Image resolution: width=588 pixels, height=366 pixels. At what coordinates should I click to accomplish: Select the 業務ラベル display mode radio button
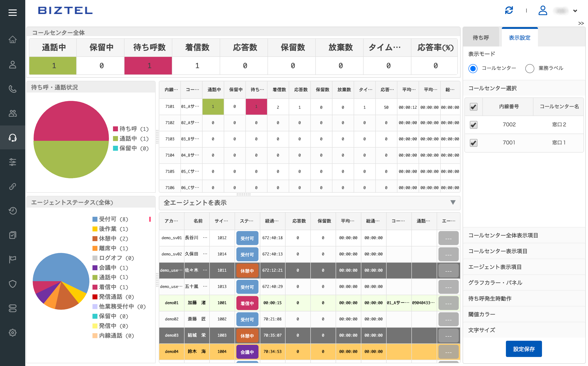(x=530, y=69)
